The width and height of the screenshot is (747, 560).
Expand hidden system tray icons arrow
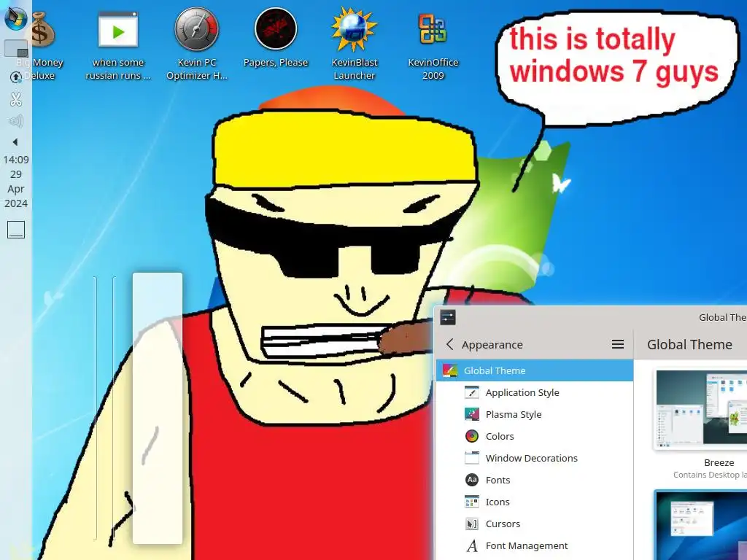pos(15,142)
